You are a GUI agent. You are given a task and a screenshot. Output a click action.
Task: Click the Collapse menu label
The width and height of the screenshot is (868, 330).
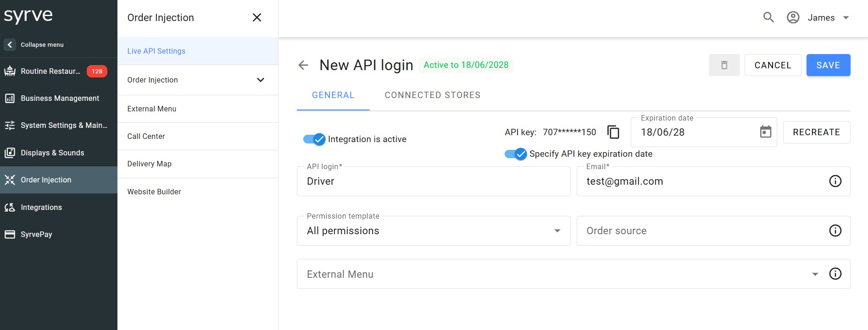tap(42, 44)
